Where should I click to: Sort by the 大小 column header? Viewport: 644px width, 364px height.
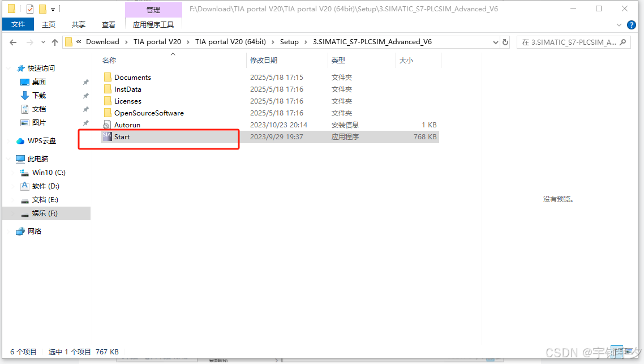point(406,61)
